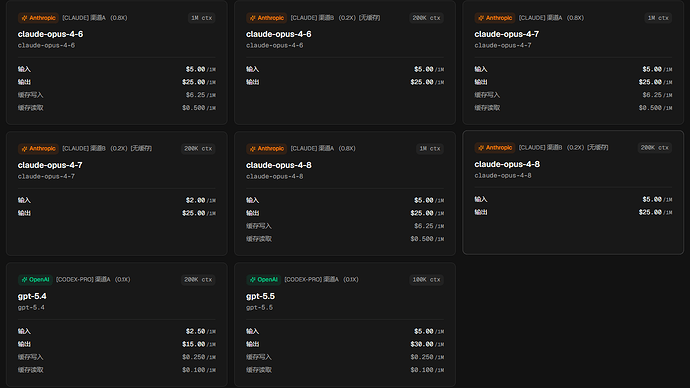Screen dimensions: 690x388
Task: Click the OpenAI badge on gpt-5.5 card
Action: [x=263, y=280]
